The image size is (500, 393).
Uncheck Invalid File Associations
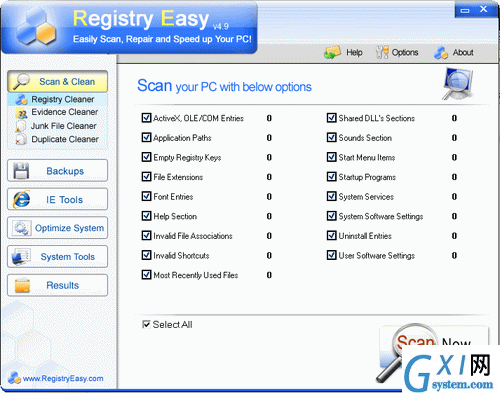click(x=146, y=236)
